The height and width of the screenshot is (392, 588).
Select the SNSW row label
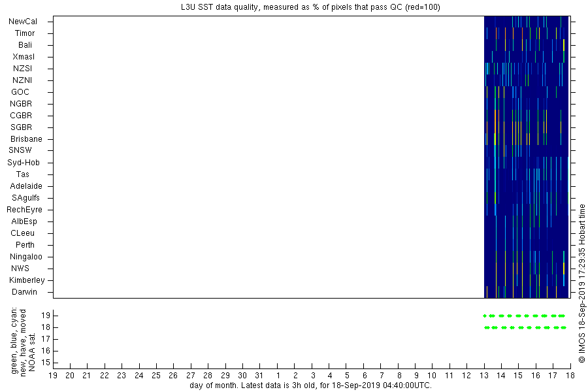(20, 150)
